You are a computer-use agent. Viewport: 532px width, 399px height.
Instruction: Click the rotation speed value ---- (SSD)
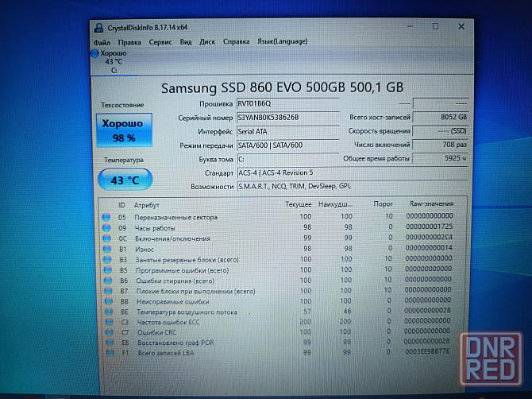[x=440, y=131]
